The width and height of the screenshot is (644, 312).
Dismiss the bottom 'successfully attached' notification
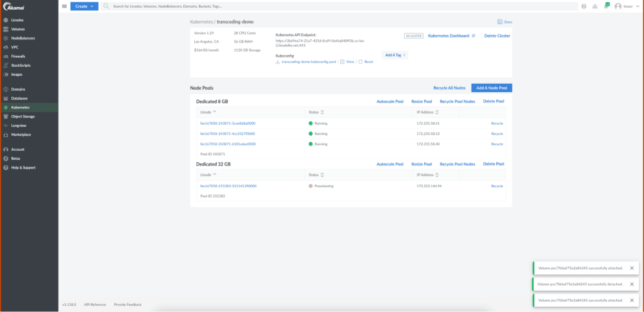632,300
